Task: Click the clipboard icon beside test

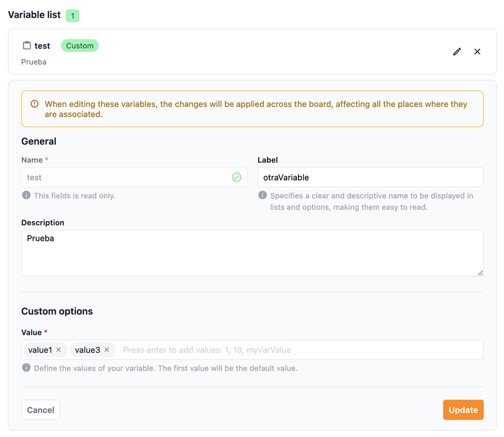Action: point(27,46)
